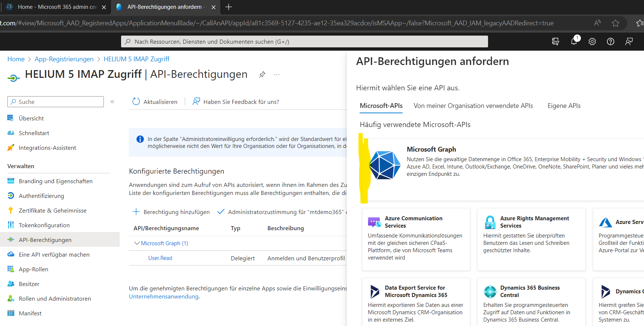Open the User.Read permission link
The image size is (644, 326).
point(160,258)
